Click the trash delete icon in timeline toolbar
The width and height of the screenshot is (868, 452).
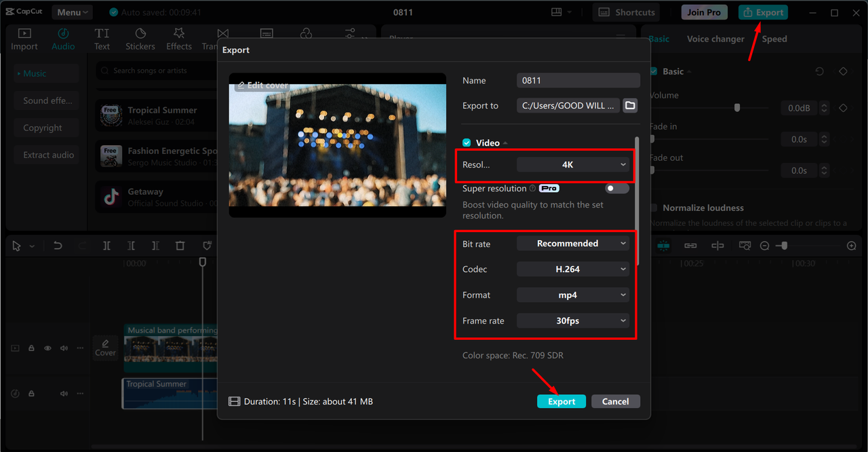180,246
